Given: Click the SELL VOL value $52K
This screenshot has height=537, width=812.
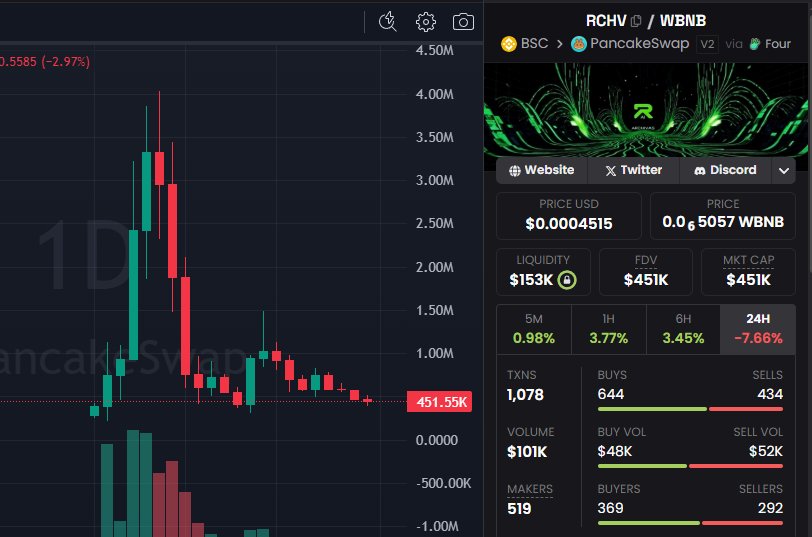Looking at the screenshot, I should pyautogui.click(x=765, y=452).
